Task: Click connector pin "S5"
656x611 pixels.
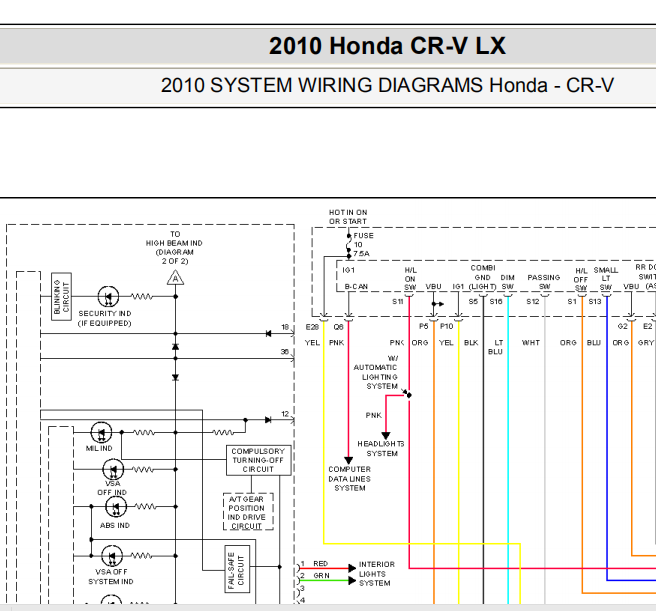Action: click(x=473, y=302)
